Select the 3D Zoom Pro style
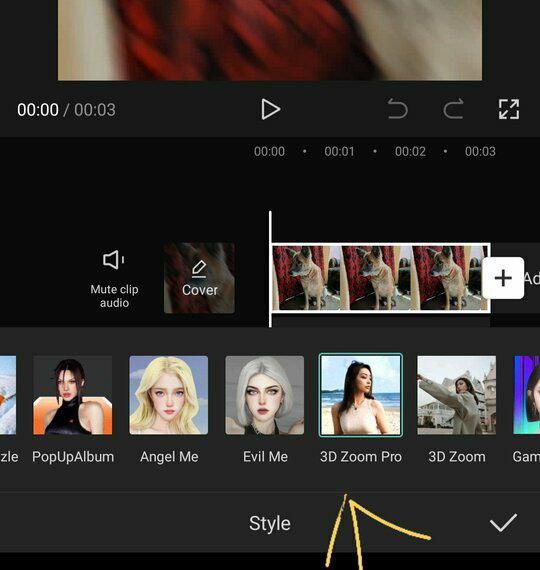The image size is (540, 570). 361,395
